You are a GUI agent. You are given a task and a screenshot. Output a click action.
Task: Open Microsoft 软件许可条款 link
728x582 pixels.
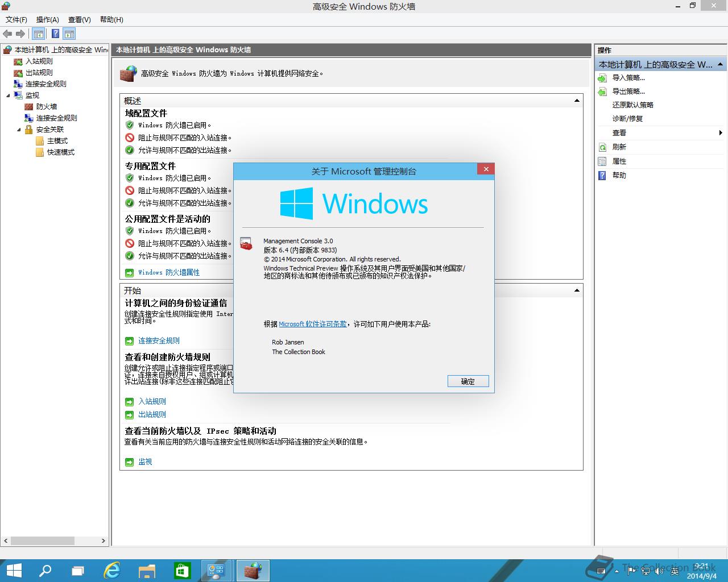(x=312, y=324)
